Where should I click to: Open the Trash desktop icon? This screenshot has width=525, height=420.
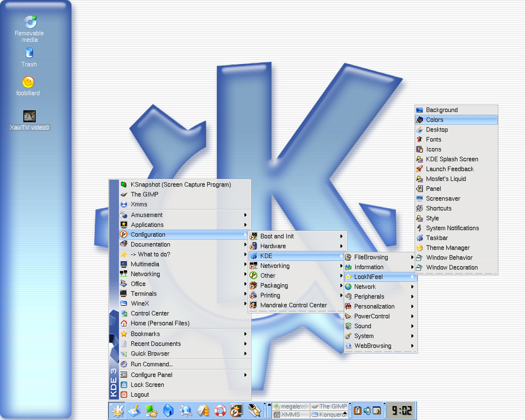29,57
